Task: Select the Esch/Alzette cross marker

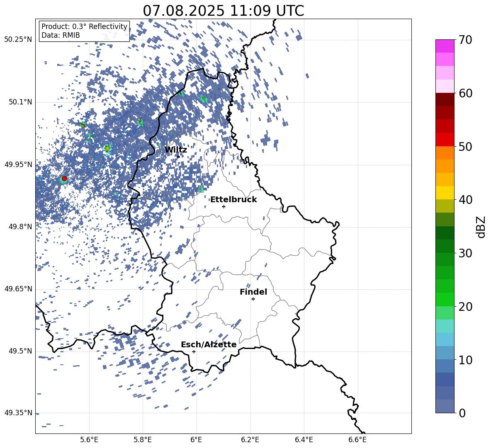Action: (194, 351)
